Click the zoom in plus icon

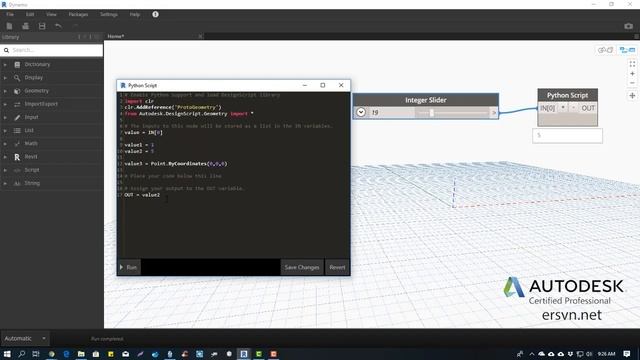coord(632,74)
